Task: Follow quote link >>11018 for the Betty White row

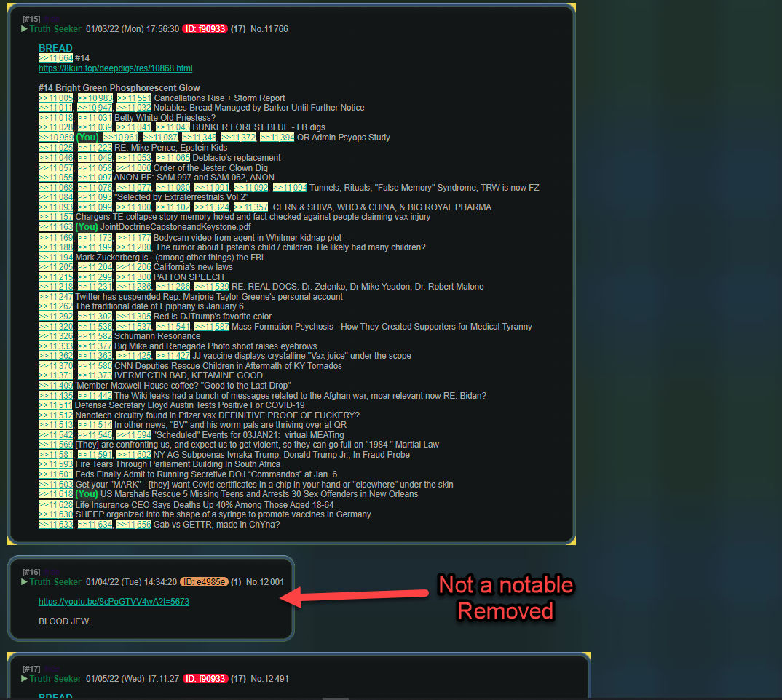Action: 56,118
